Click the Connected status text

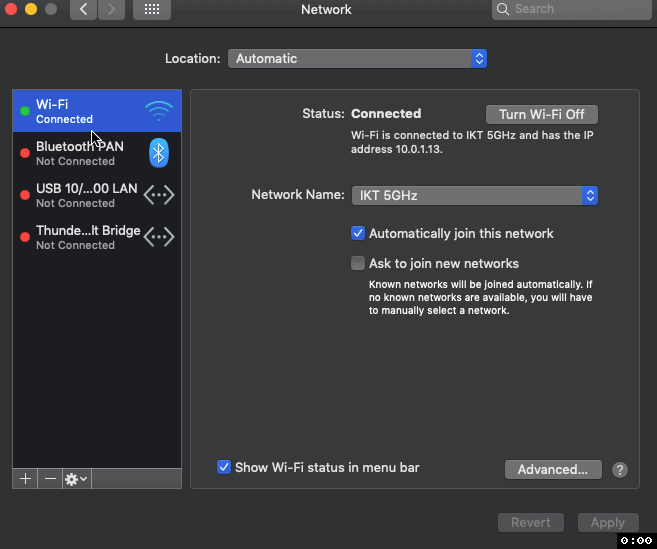(386, 114)
